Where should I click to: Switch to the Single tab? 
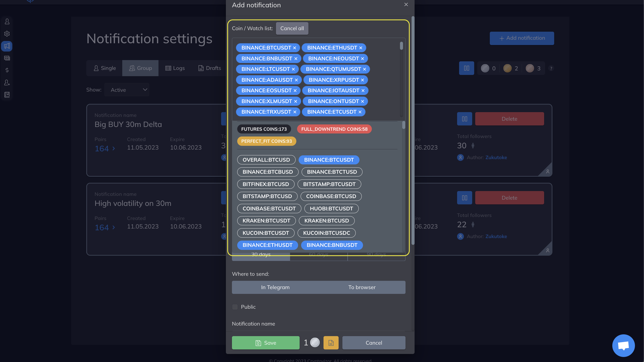pos(104,68)
